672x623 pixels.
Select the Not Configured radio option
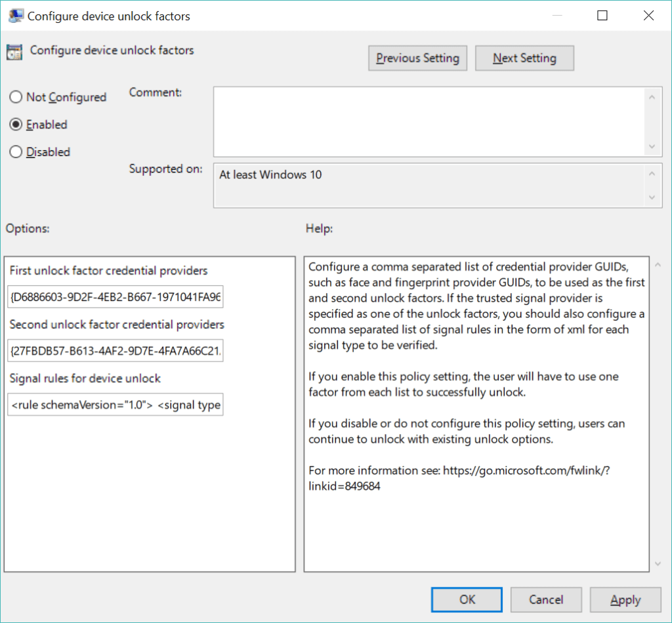click(x=16, y=97)
